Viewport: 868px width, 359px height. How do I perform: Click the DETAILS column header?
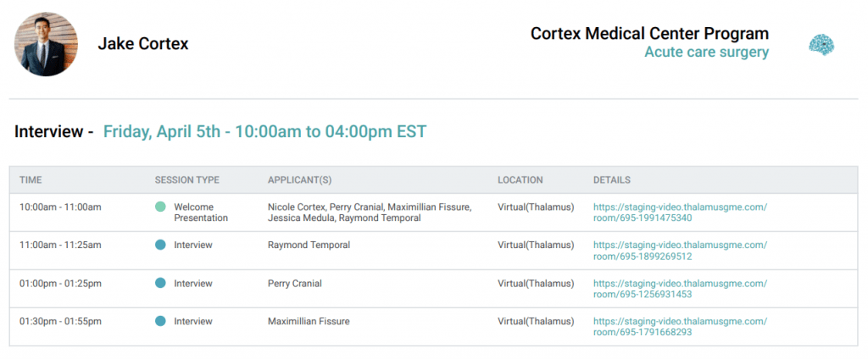pyautogui.click(x=611, y=179)
